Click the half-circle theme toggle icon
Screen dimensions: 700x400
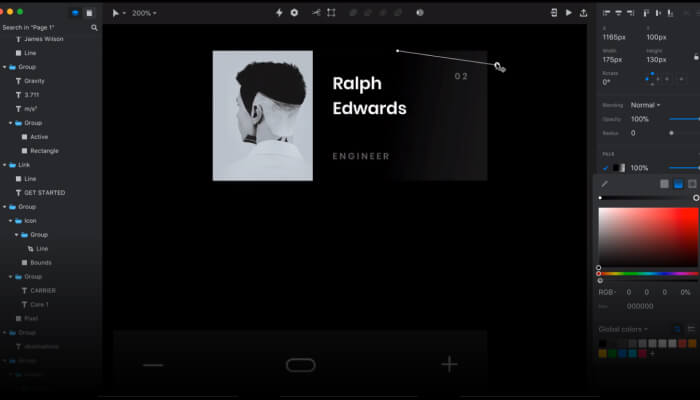point(420,12)
